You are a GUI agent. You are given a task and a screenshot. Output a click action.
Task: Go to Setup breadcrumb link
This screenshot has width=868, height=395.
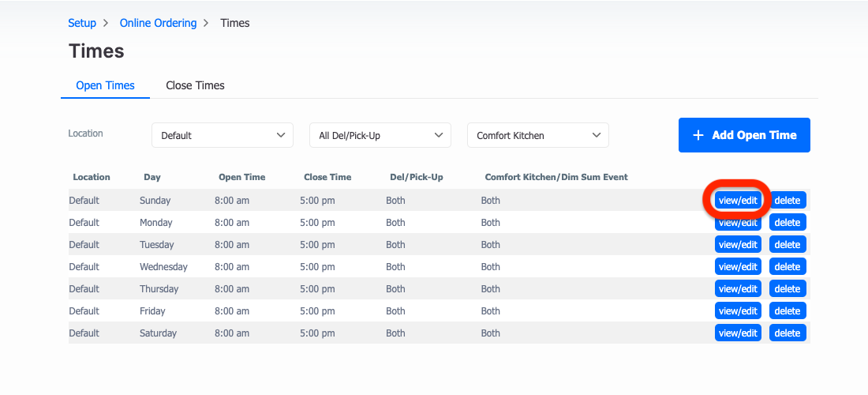(x=82, y=23)
